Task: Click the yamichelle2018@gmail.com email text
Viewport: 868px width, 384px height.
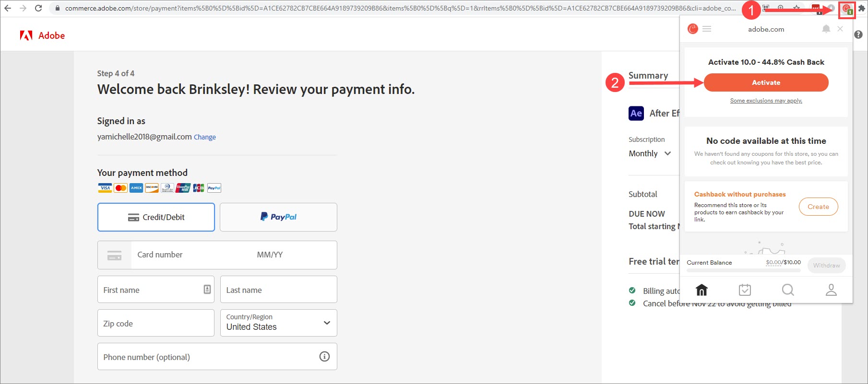Action: pyautogui.click(x=144, y=137)
